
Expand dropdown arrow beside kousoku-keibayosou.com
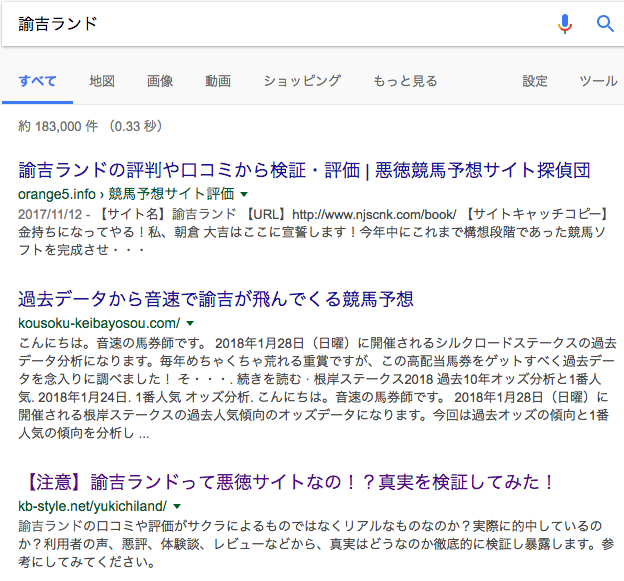pos(190,323)
